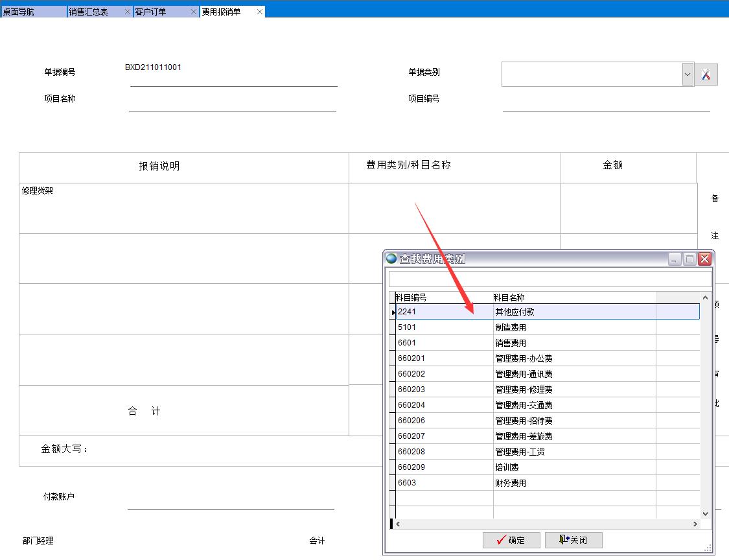The height and width of the screenshot is (560, 729).
Task: Close the 客户订单 tab with its X
Action: click(193, 11)
